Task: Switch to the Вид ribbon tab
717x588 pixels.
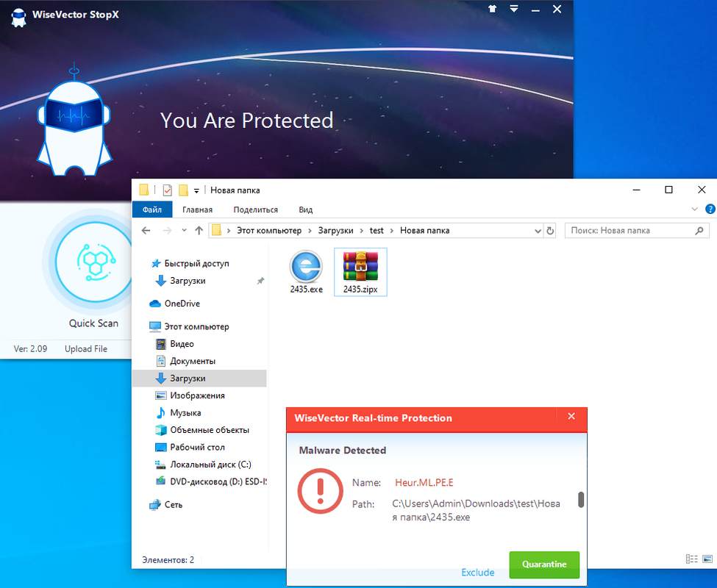Action: [305, 209]
